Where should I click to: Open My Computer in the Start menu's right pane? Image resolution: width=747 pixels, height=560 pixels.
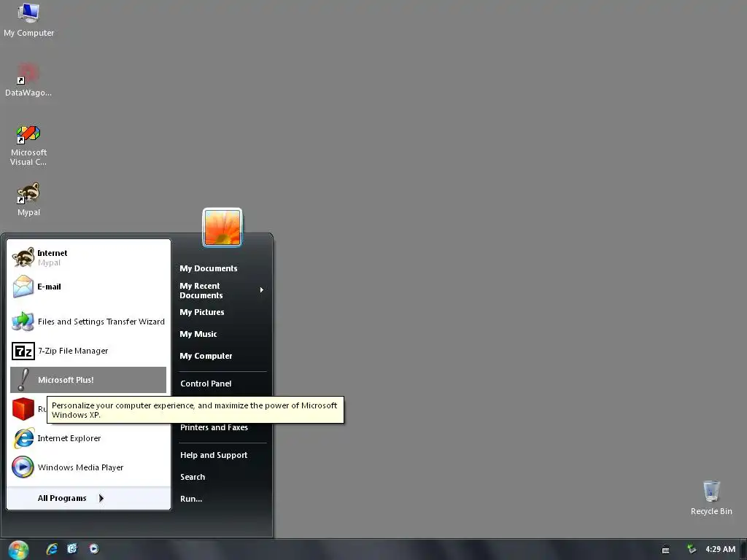point(222,356)
